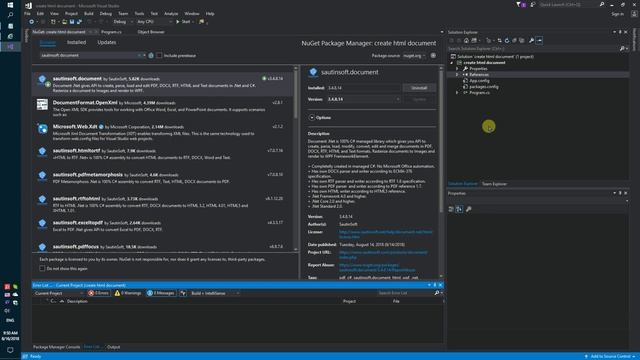Open the Object Browser tab
The width and height of the screenshot is (640, 360).
tap(151, 32)
